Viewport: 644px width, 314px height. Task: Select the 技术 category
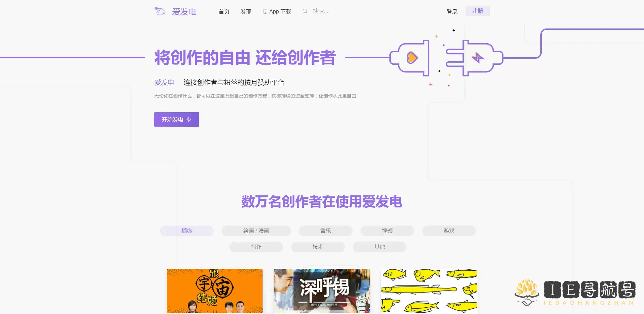pos(318,247)
